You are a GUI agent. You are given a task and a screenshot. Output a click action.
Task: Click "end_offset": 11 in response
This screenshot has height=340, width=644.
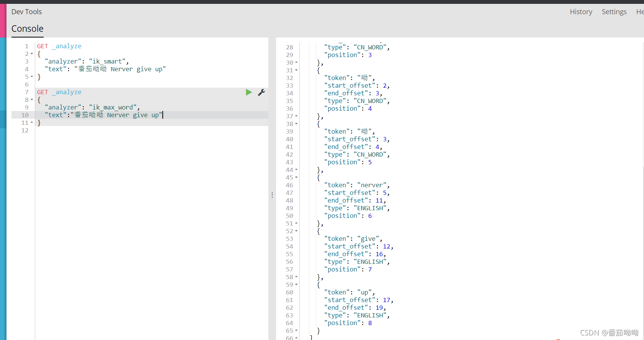point(355,201)
